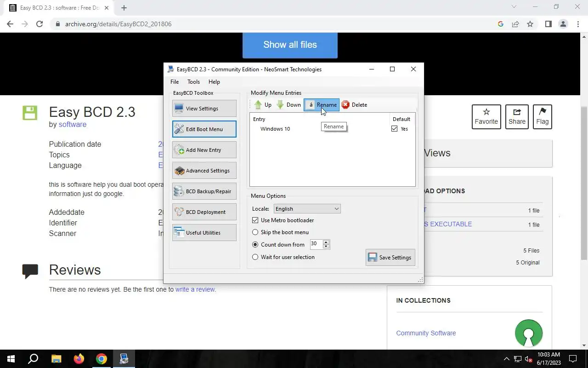Open the write a review link
This screenshot has height=368, width=588.
[x=195, y=289]
